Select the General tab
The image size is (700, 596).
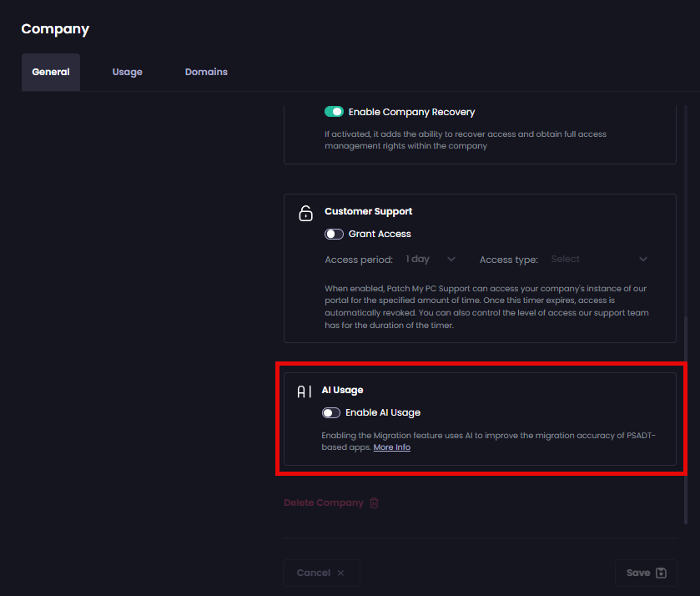click(x=51, y=72)
